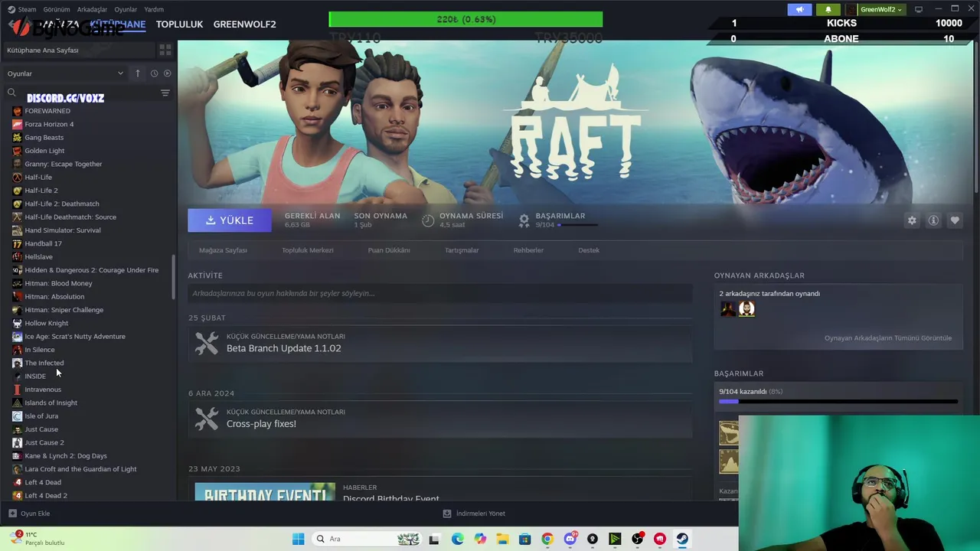Screen dimensions: 980x551
Task: Open Steam announcements megaphone icon
Action: pos(799,9)
